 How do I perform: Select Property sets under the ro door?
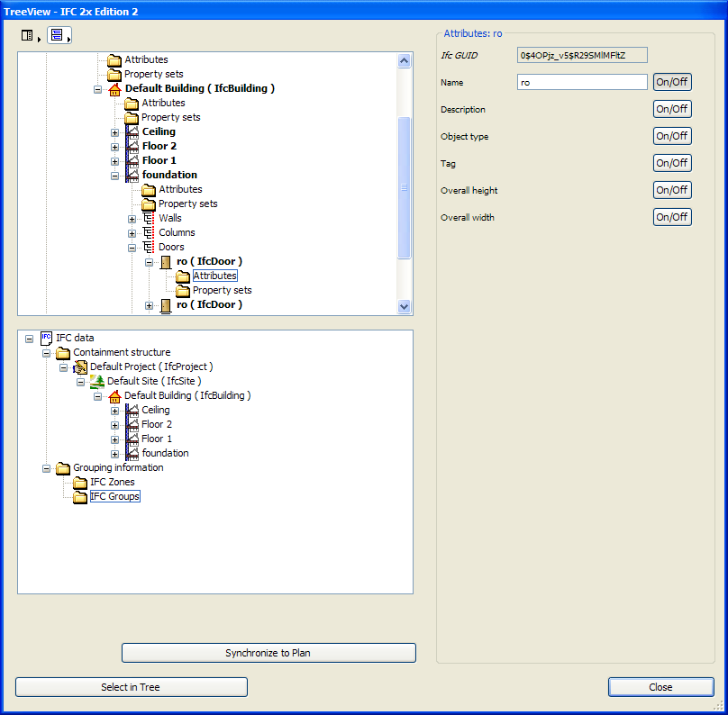222,290
